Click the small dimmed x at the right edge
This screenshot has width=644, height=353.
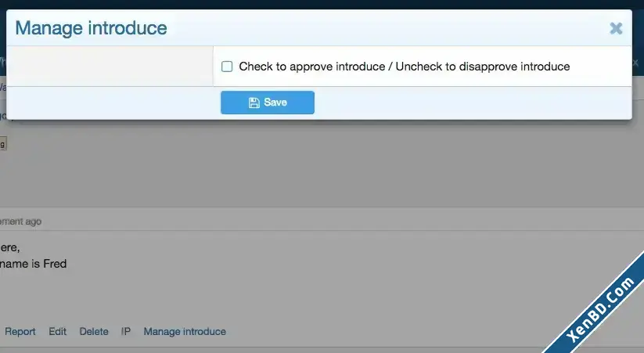point(635,63)
